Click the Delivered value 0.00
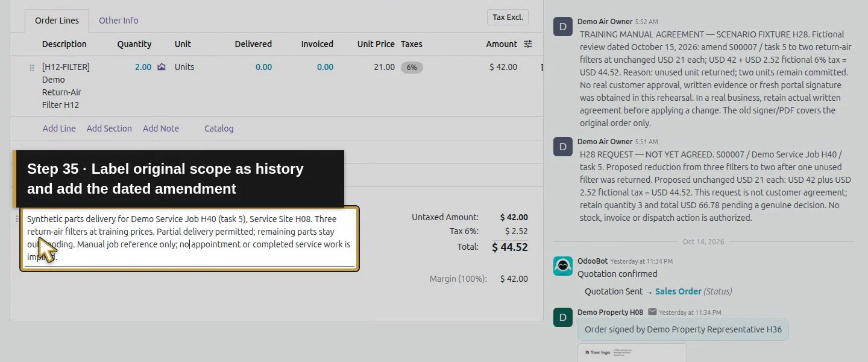 point(263,67)
